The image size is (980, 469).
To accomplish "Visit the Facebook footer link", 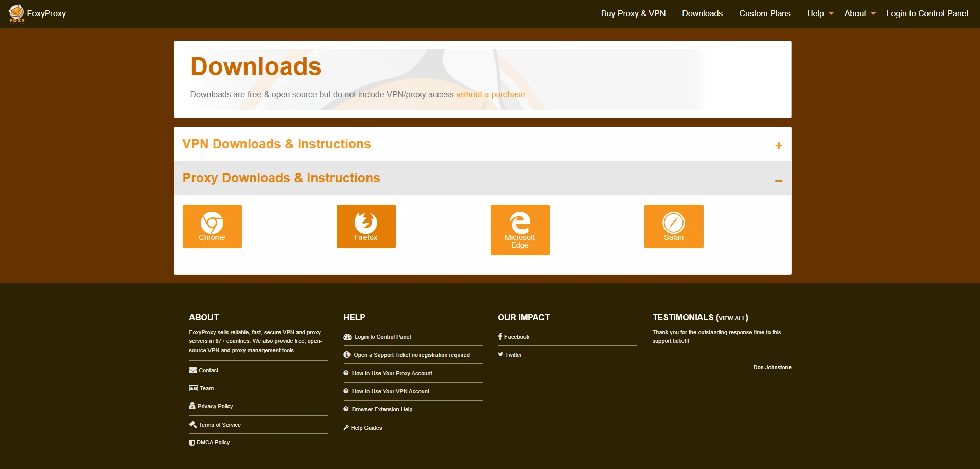I will 517,337.
